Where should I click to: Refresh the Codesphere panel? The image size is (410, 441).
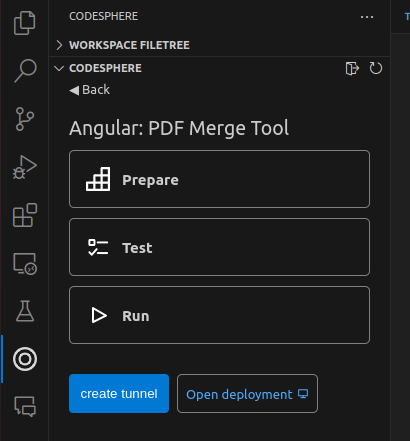[x=376, y=68]
